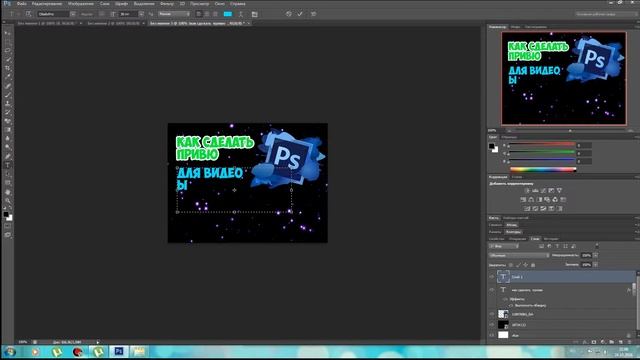Select the Eraser tool
The image size is (640, 360).
8,121
